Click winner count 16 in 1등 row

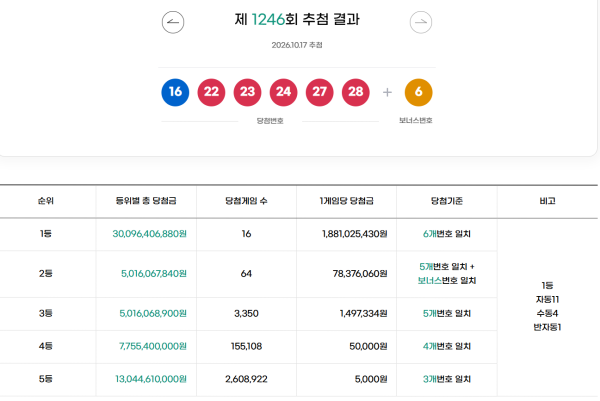246,234
